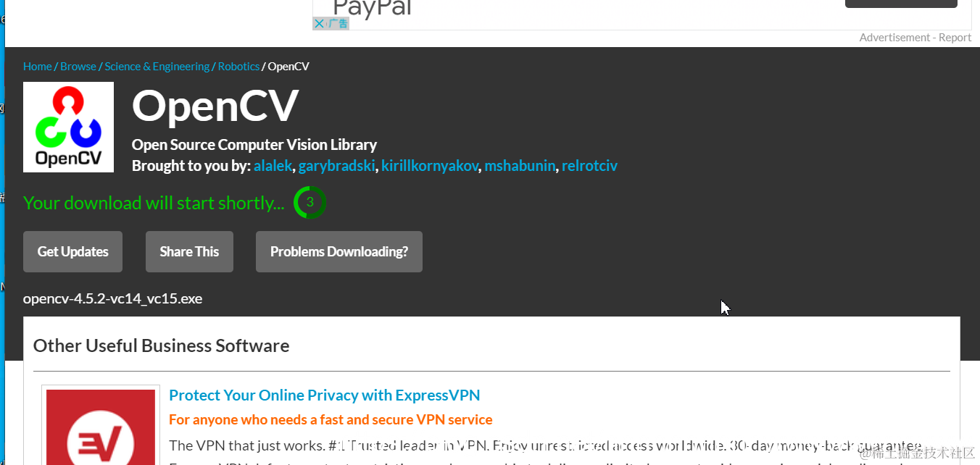Click the Get Updates button
This screenshot has width=980, height=465.
coord(72,252)
